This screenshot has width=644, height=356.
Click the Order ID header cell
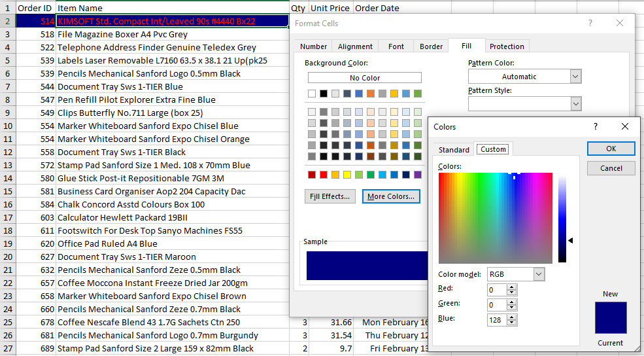pos(35,8)
